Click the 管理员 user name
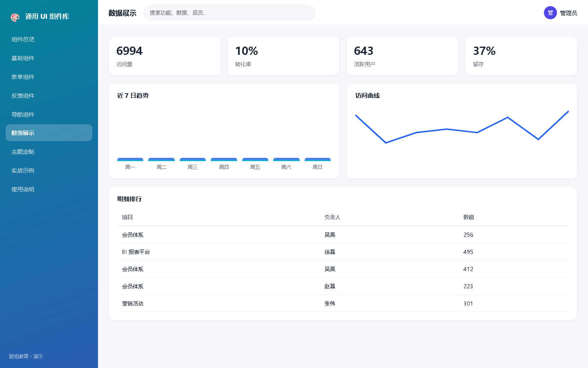Screen dimensions: 588x368 [x=568, y=13]
